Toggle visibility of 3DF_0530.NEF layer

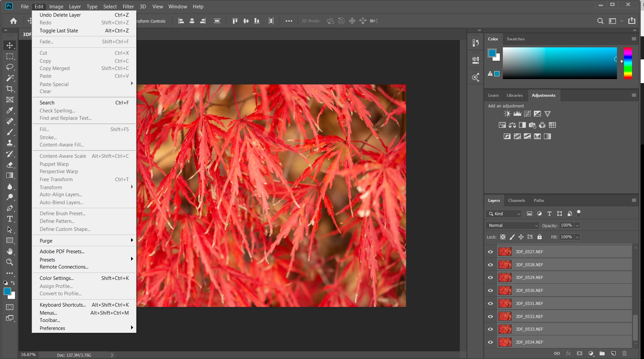pyautogui.click(x=490, y=290)
